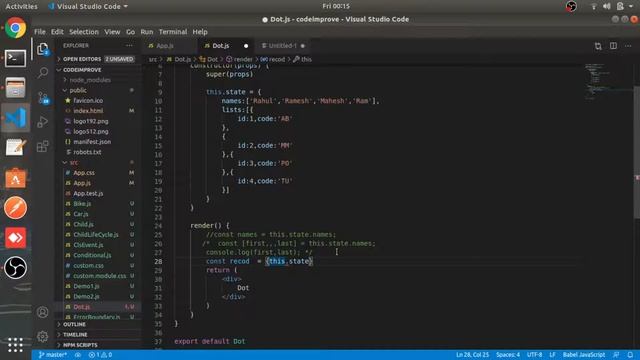
Task: Click the notifications bell in status bar
Action: coord(630,355)
